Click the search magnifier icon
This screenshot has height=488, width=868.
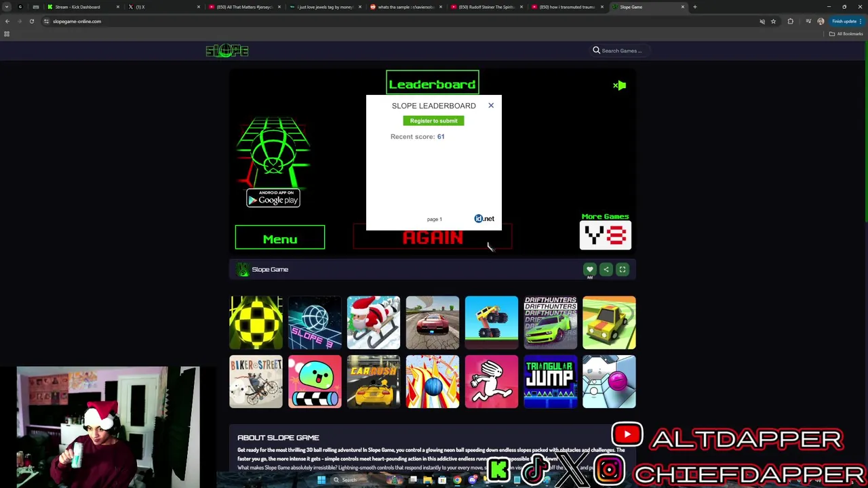597,50
